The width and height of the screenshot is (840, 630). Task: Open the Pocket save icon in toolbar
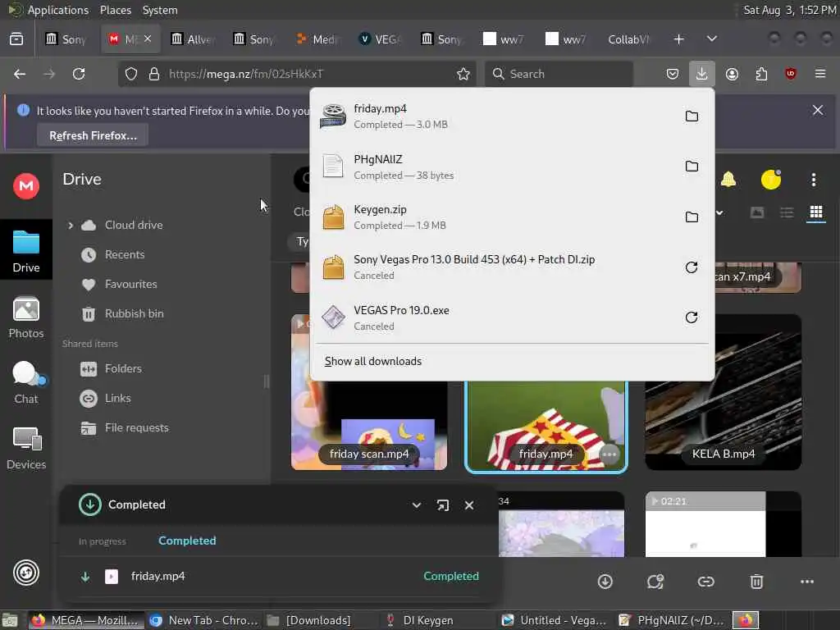[673, 74]
